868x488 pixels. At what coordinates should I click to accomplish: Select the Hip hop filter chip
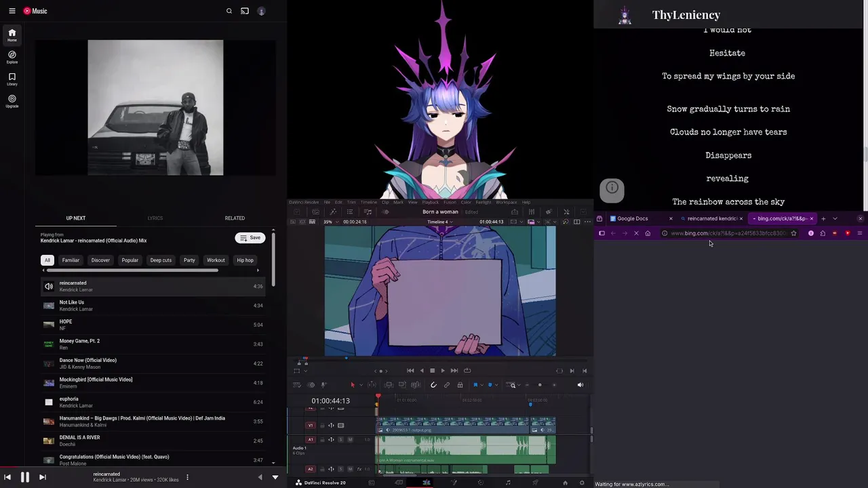[245, 260]
